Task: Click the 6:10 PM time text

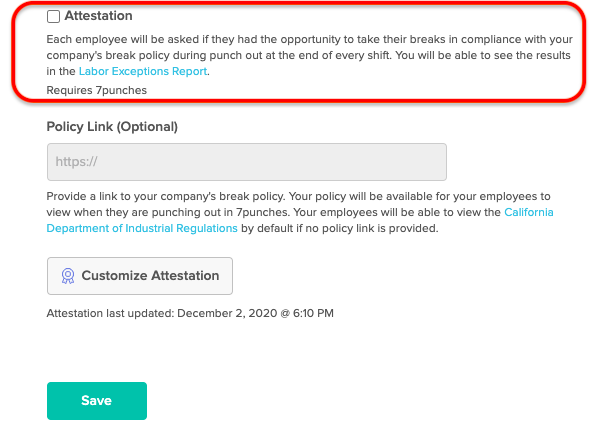Action: coord(313,313)
